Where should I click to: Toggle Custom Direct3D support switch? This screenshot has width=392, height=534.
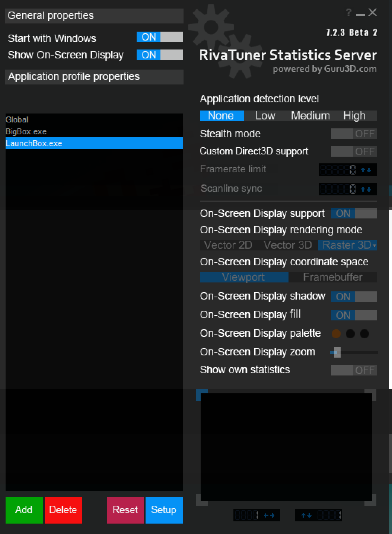354,151
